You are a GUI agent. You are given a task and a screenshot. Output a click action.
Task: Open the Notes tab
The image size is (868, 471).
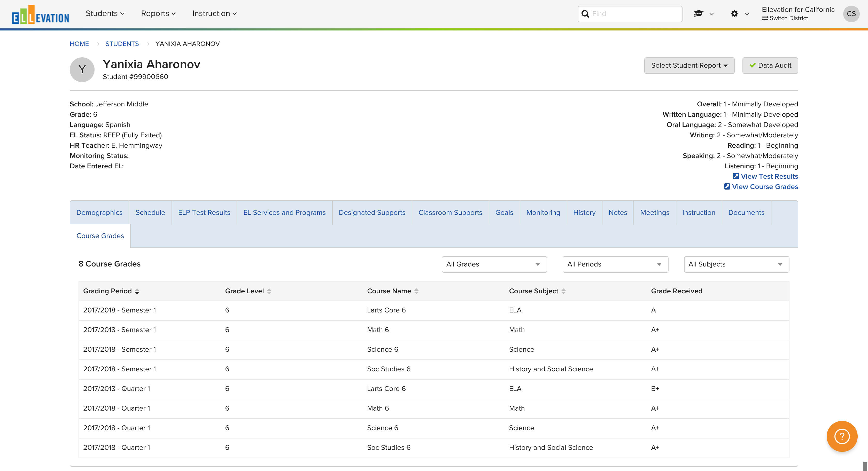(x=618, y=213)
